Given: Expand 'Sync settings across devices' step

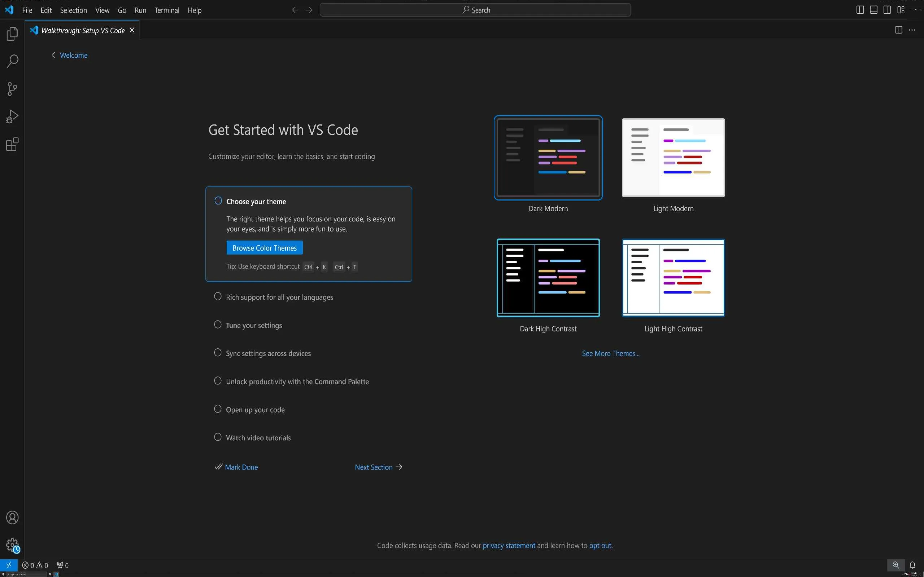Looking at the screenshot, I should coord(268,353).
